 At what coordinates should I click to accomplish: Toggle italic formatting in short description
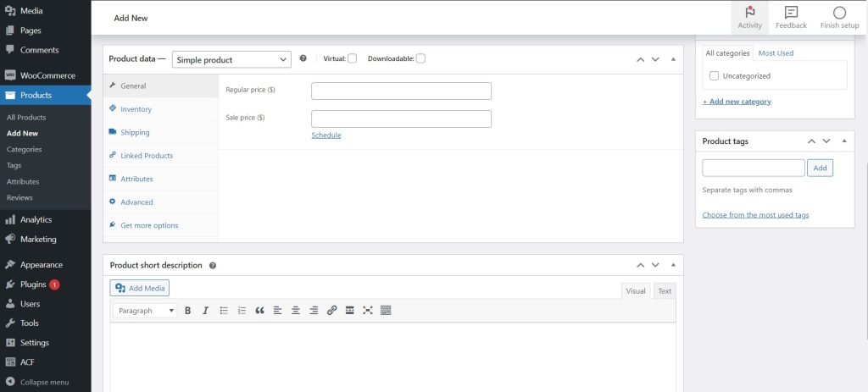[x=205, y=311]
